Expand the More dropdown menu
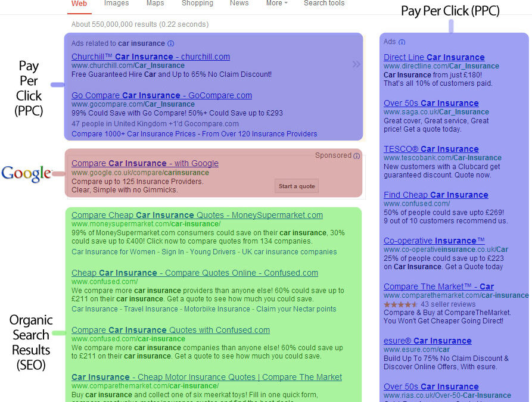This screenshot has height=402, width=532. 277,3
